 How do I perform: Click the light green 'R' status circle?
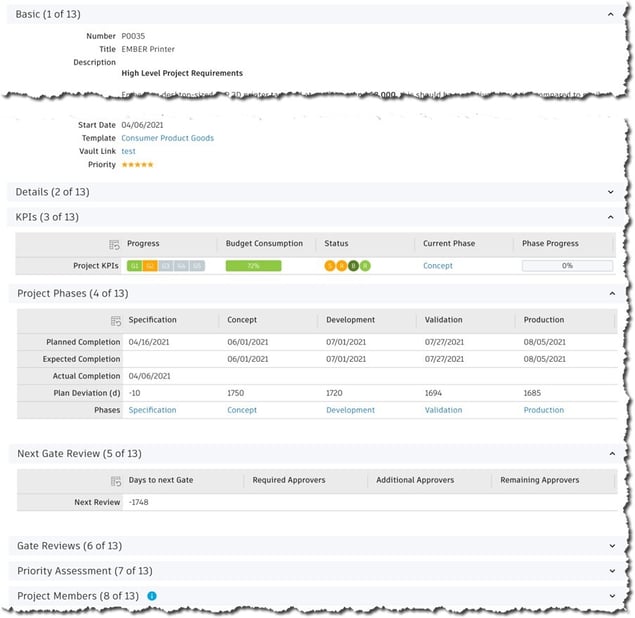coord(365,266)
